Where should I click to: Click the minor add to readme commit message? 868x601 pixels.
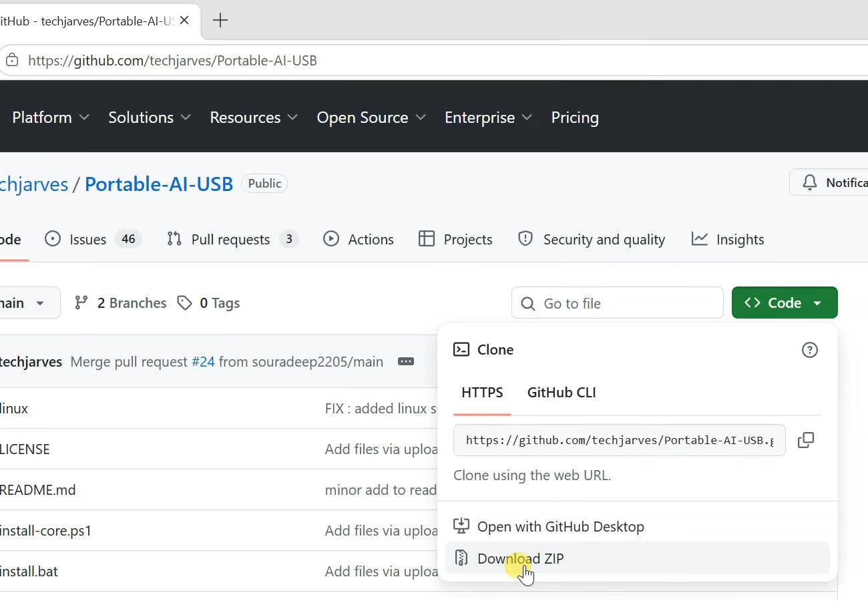tap(381, 490)
